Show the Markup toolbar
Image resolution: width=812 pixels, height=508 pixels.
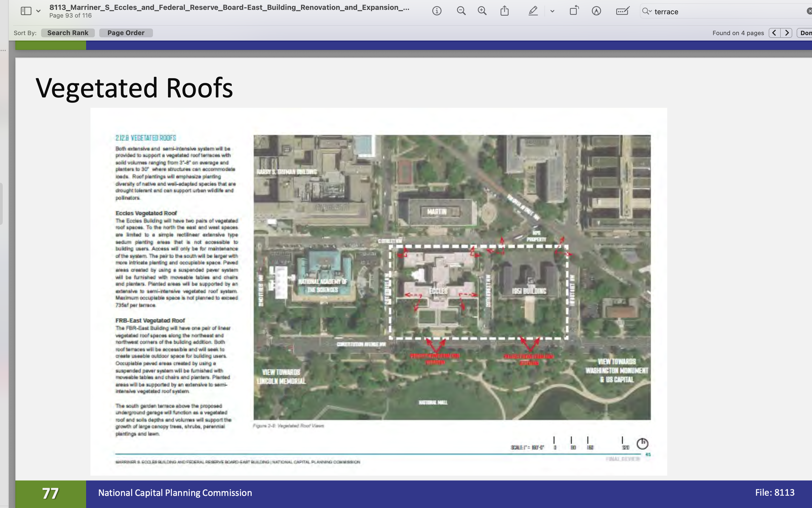point(596,11)
